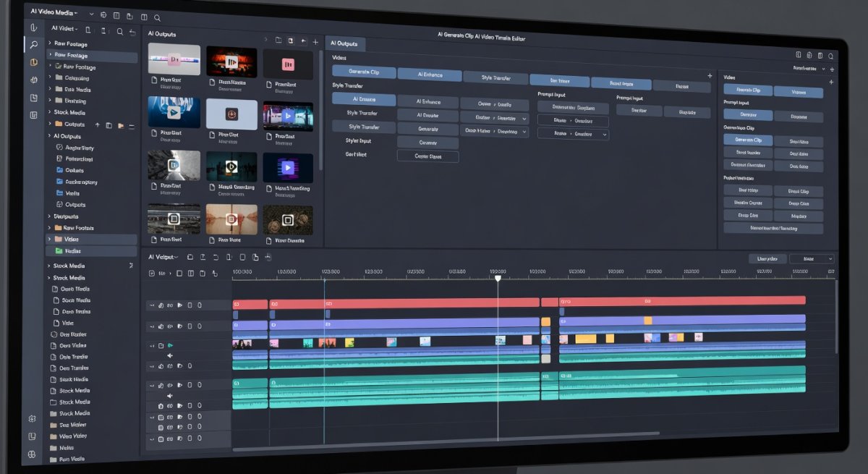Toggle Generate Clip under Generation Clip in right panel

pos(748,140)
